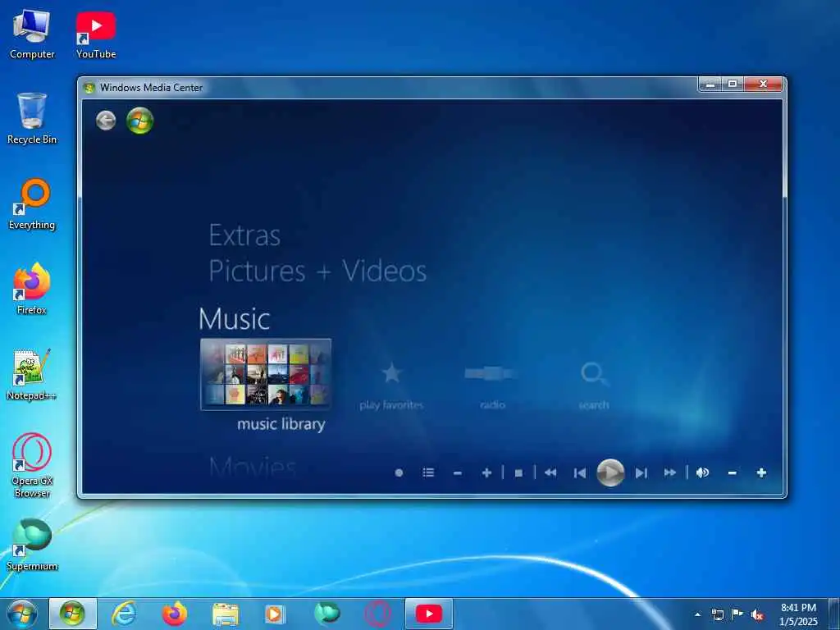Raise volume with the plus button

tap(761, 472)
